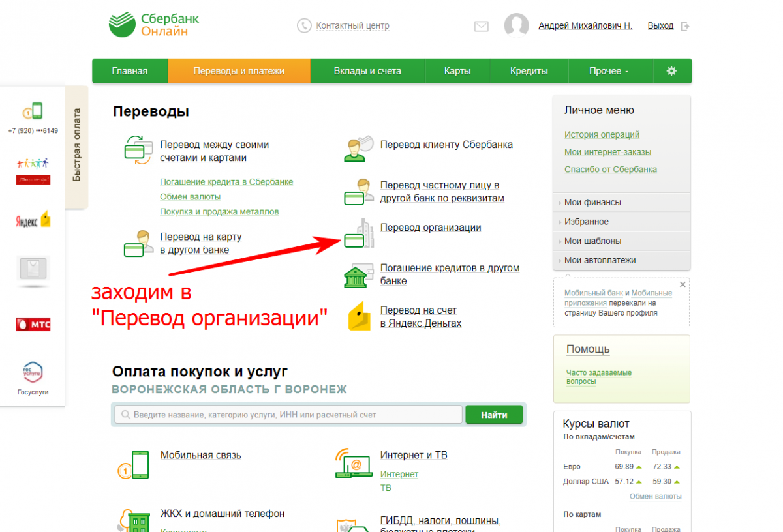Open the Кредиты navigation tab

[529, 71]
